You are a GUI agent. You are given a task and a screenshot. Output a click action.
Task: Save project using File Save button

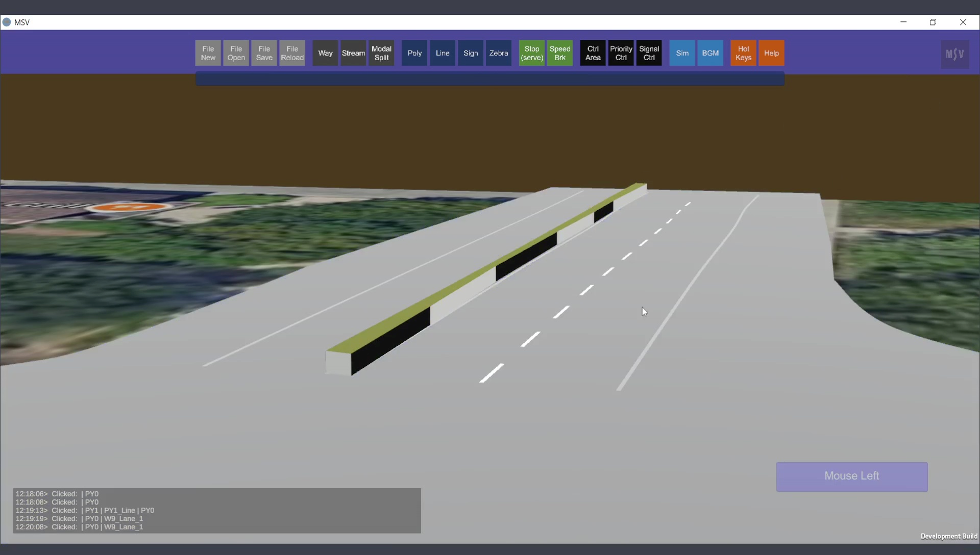pos(264,53)
